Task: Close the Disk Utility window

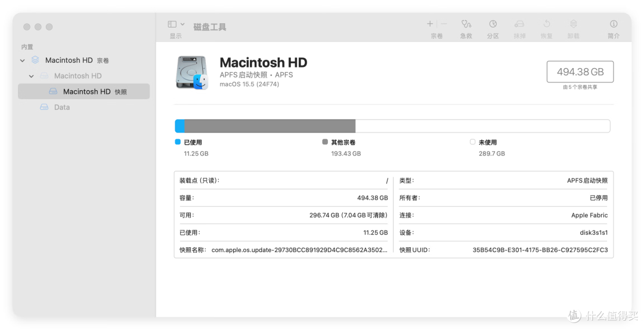Action: point(27,27)
